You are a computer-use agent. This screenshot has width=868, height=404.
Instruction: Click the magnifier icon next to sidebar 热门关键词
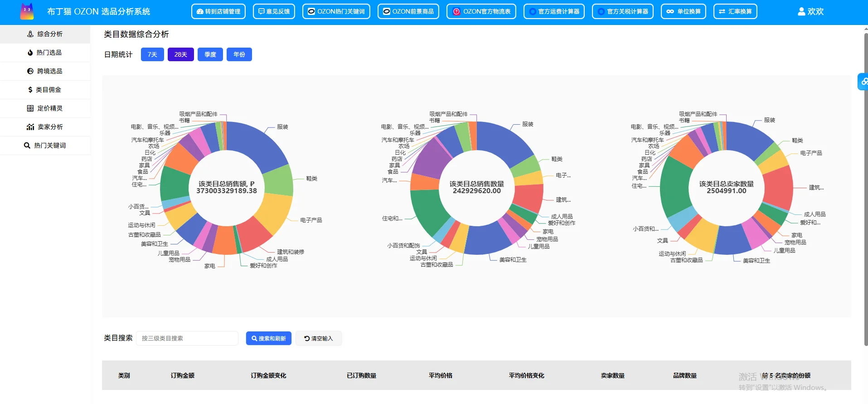coord(27,146)
